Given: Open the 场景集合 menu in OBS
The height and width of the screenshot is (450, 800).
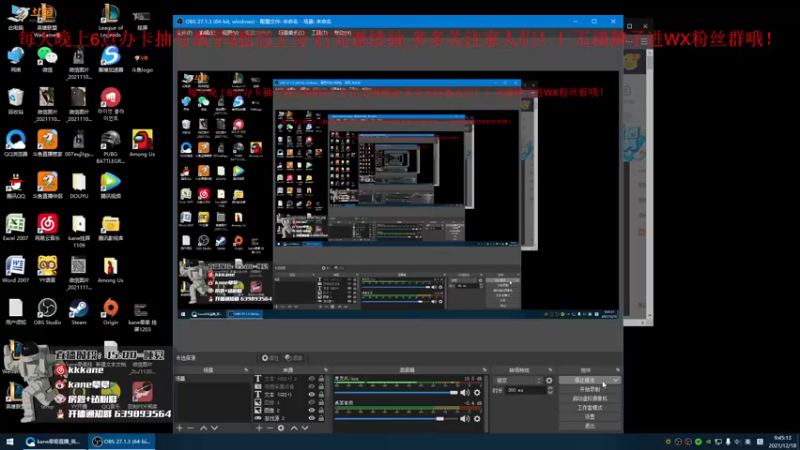Looking at the screenshot, I should [291, 33].
